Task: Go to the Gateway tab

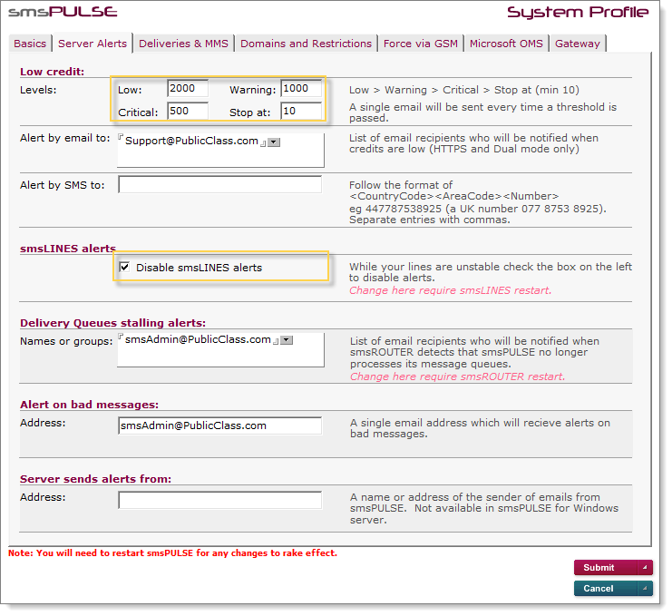Action: [578, 44]
